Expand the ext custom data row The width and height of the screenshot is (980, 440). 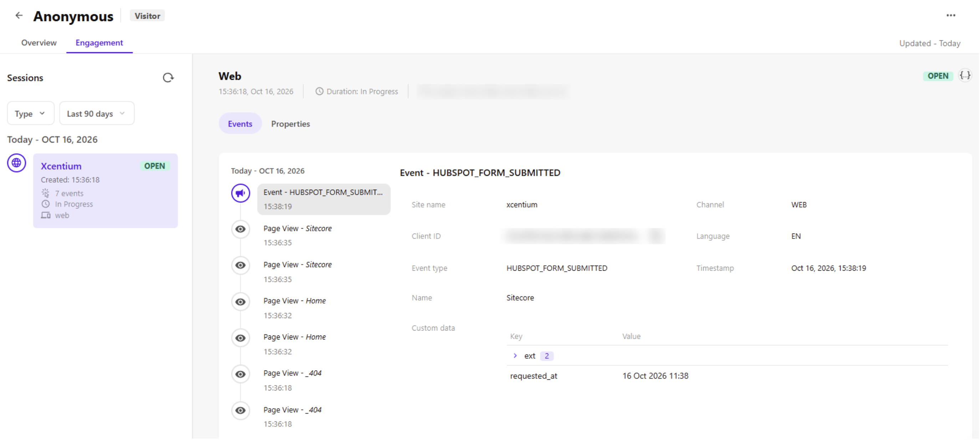[x=515, y=356]
